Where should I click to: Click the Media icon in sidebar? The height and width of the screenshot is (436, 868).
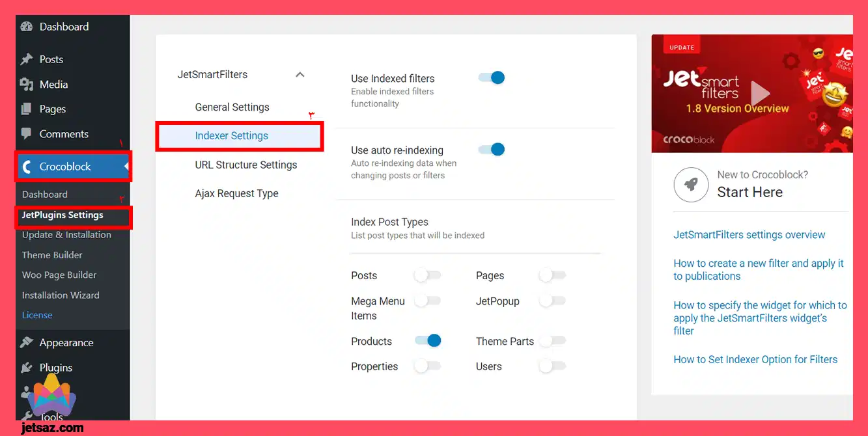click(x=26, y=85)
